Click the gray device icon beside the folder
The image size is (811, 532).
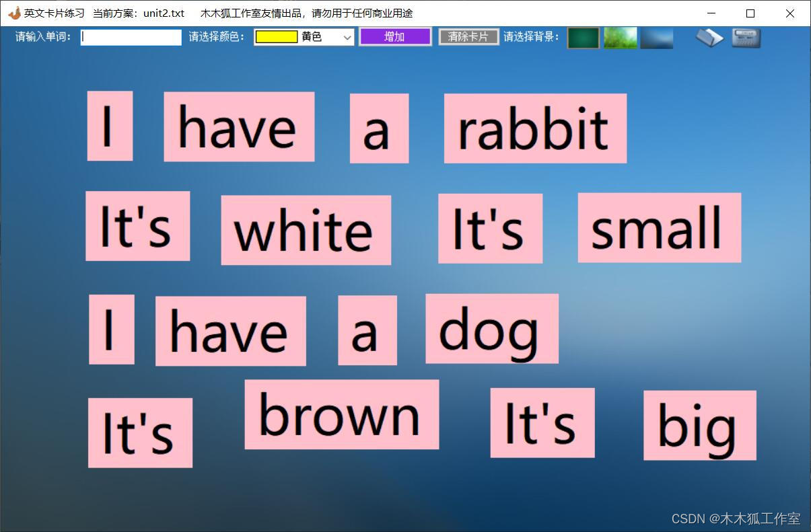point(746,38)
